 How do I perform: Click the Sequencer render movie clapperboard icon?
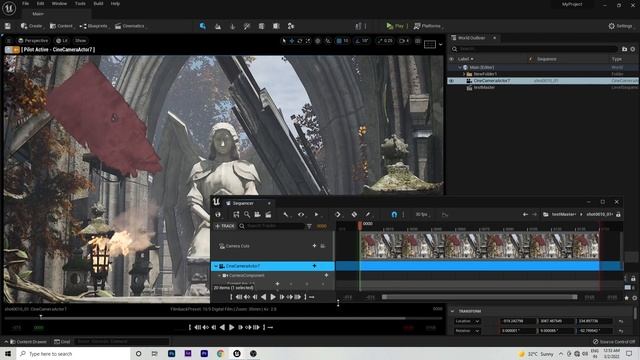click(x=268, y=214)
